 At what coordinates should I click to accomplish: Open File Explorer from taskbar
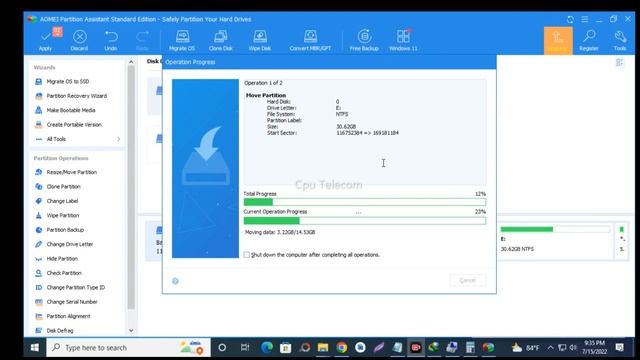pos(323,348)
